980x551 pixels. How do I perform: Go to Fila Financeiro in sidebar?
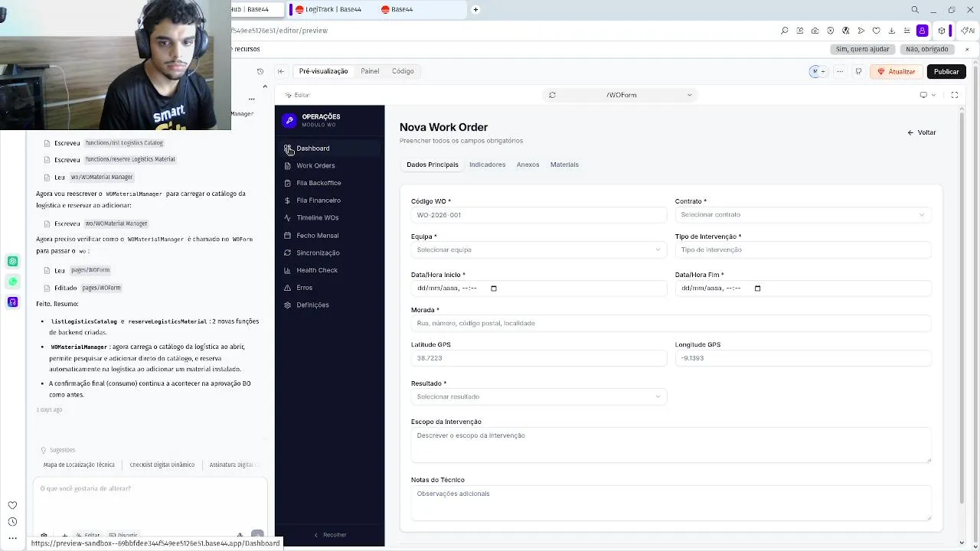[x=330, y=201]
